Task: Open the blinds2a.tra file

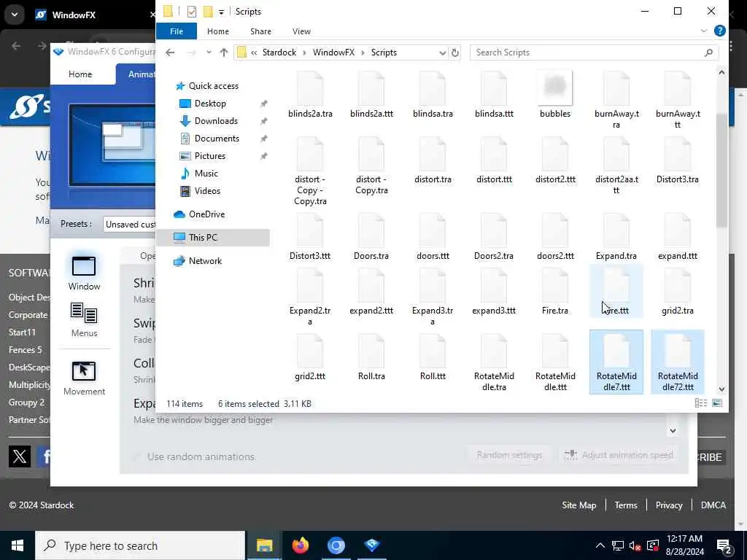Action: (310, 95)
